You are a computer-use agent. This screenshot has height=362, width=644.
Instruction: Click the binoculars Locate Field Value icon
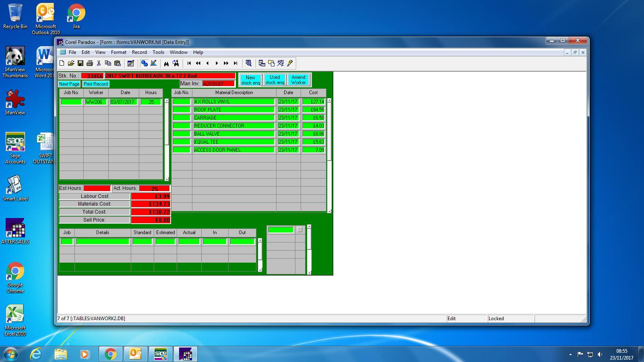[166, 63]
